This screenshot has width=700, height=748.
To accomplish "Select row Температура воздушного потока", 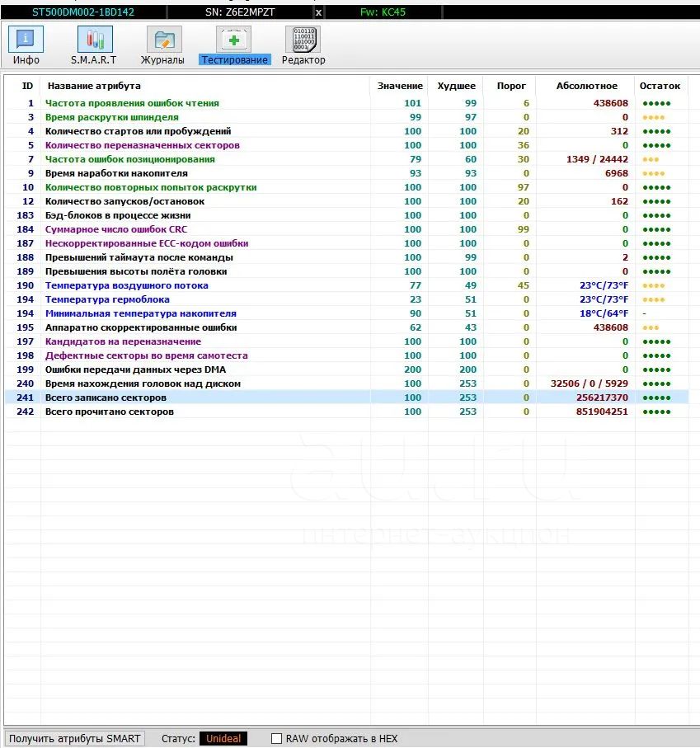I will [346, 285].
